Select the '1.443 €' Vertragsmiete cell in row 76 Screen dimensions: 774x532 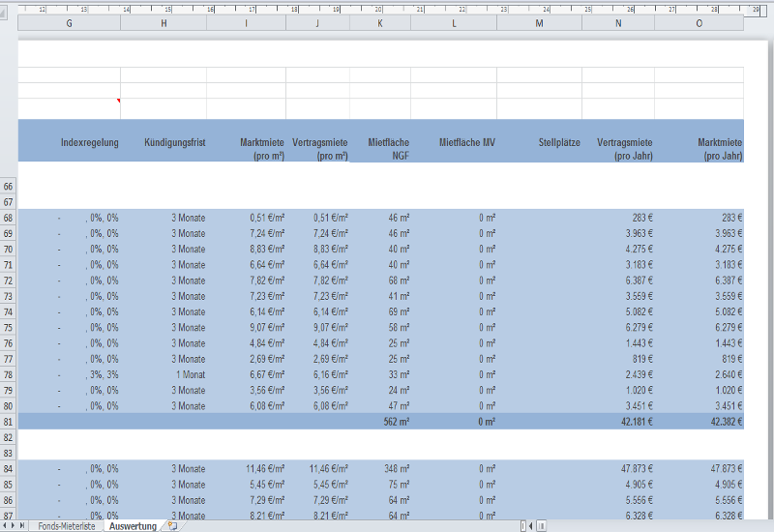618,343
